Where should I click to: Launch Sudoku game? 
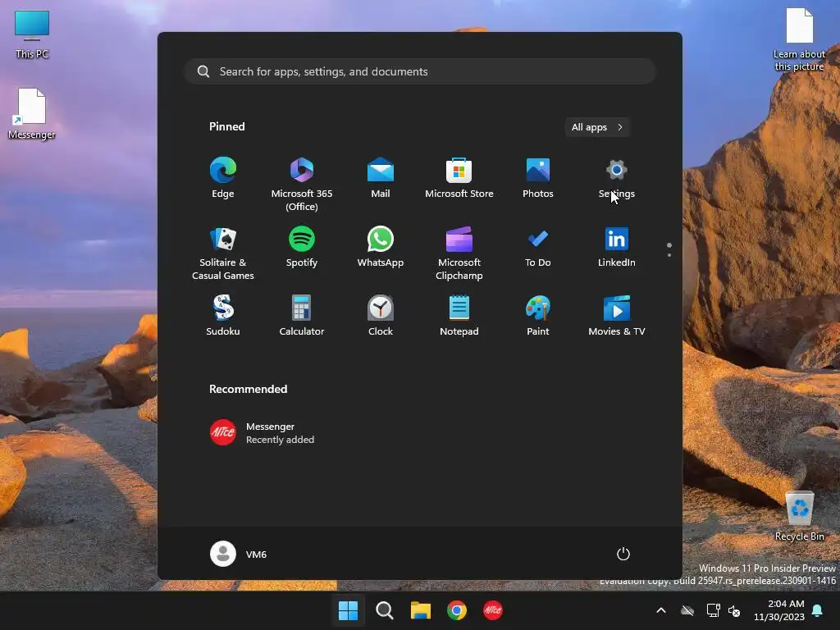click(223, 316)
